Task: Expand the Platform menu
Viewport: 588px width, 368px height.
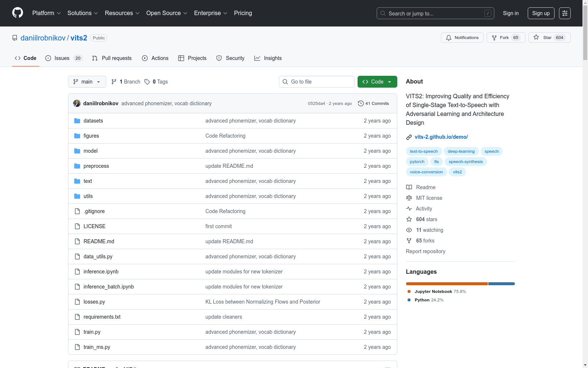Action: point(47,13)
